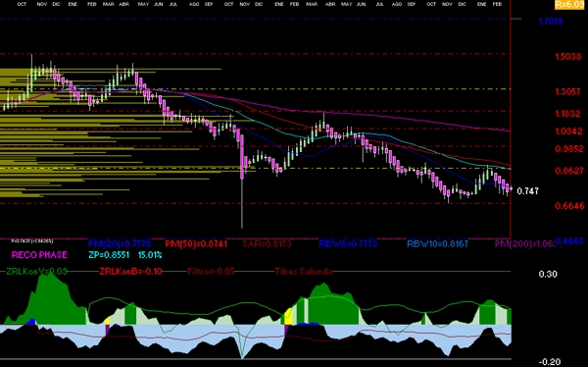Click the RBW10=0.8167 indicator label
This screenshot has height=367, width=588.
[438, 243]
